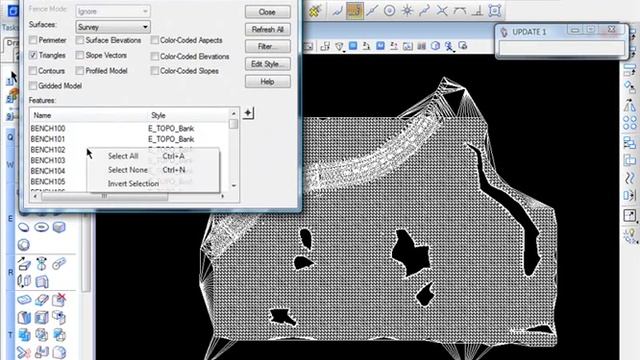The image size is (640, 360).
Task: Select the Extrude solid tool
Action: coord(24,264)
